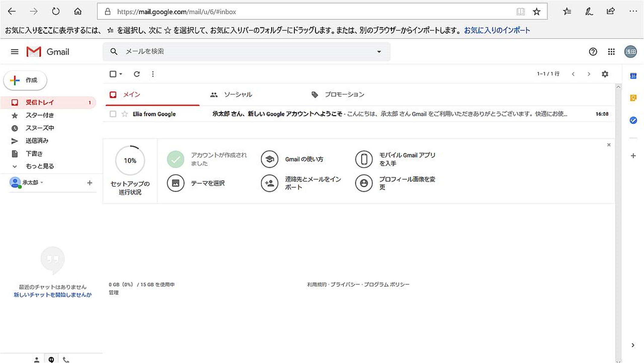Viewport: 644px width, 363px height.
Task: Switch to the プロモーション tab
Action: click(x=344, y=95)
